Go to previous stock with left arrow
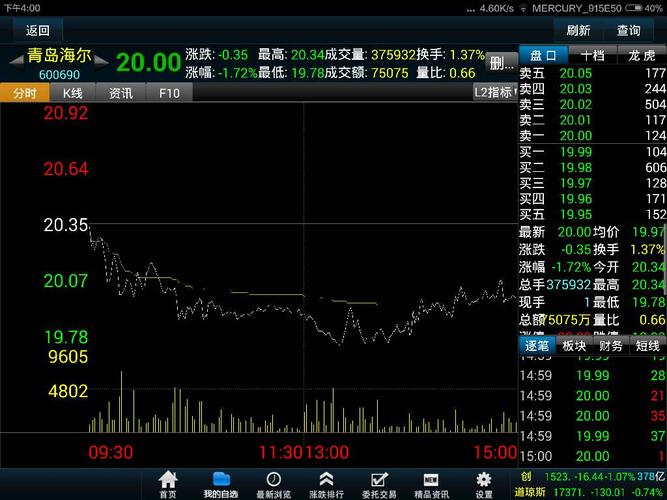Viewport: 667px width, 500px height. 16,61
